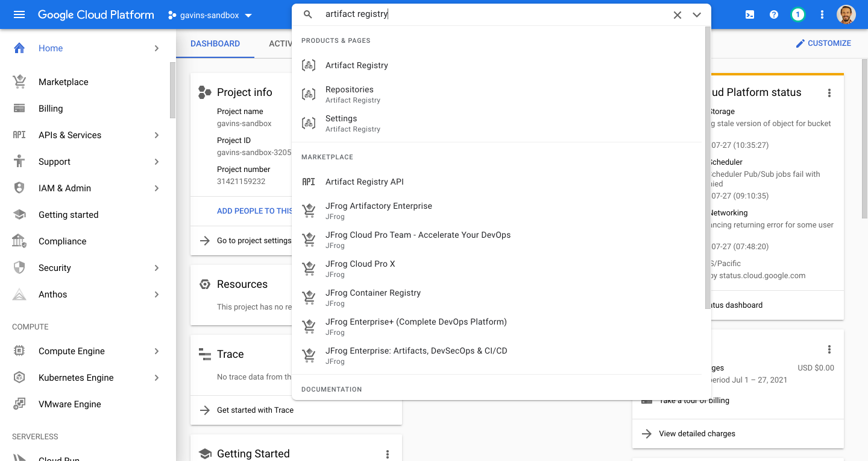Open Platform status card options menu

[x=829, y=93]
